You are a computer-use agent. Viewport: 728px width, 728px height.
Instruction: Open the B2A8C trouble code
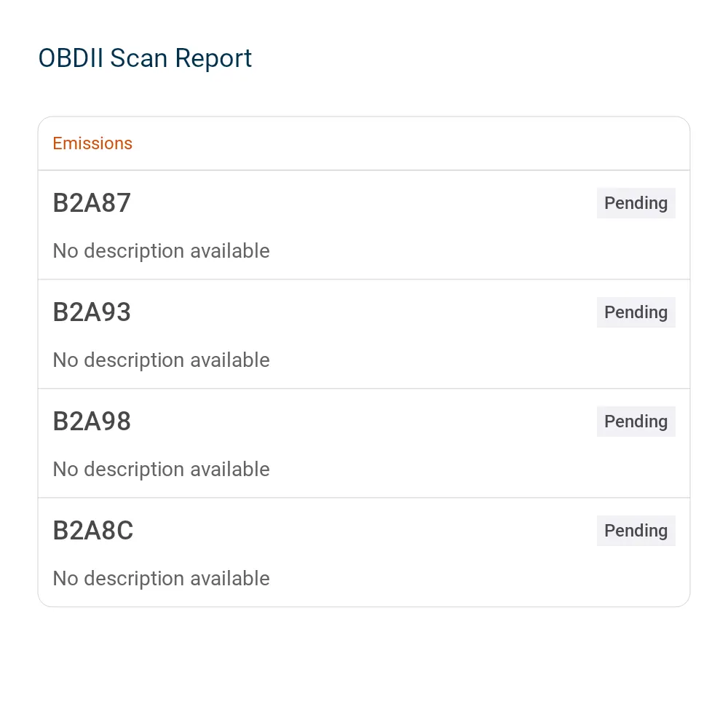tap(93, 530)
